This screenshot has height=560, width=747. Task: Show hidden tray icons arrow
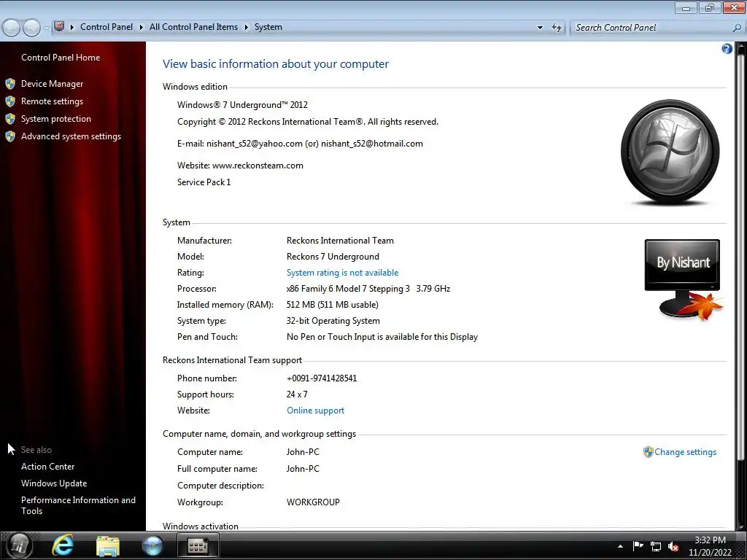coord(620,547)
